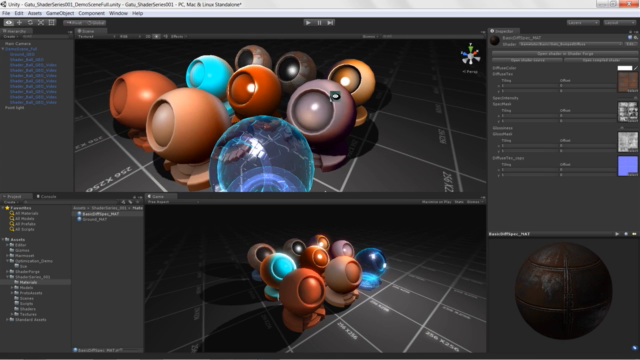Viewport: 640px width, 360px height.
Task: Select the Rect transform tool
Action: click(x=51, y=22)
